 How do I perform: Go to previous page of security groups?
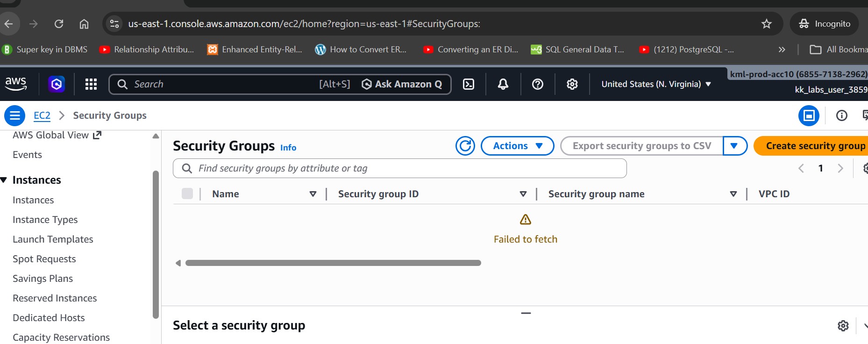801,168
